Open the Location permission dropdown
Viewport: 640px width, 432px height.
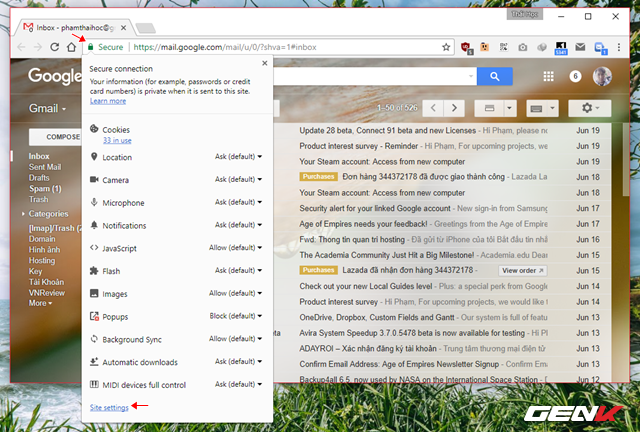pos(238,156)
